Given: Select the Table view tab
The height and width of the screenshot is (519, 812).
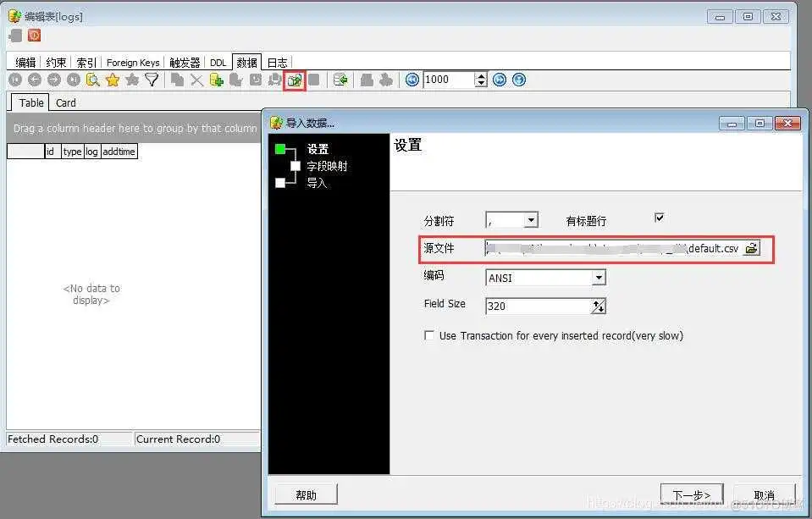Looking at the screenshot, I should tap(31, 102).
